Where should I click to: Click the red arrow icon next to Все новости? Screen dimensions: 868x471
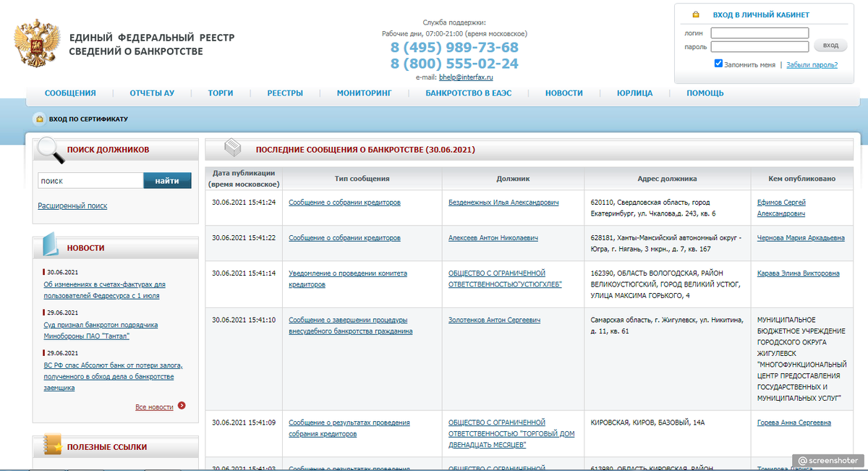(182, 406)
